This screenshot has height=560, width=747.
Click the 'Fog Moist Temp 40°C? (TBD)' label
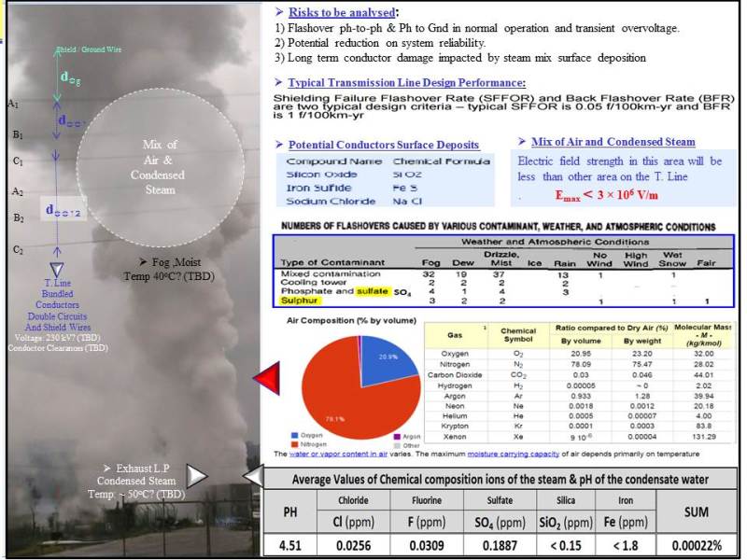170,269
